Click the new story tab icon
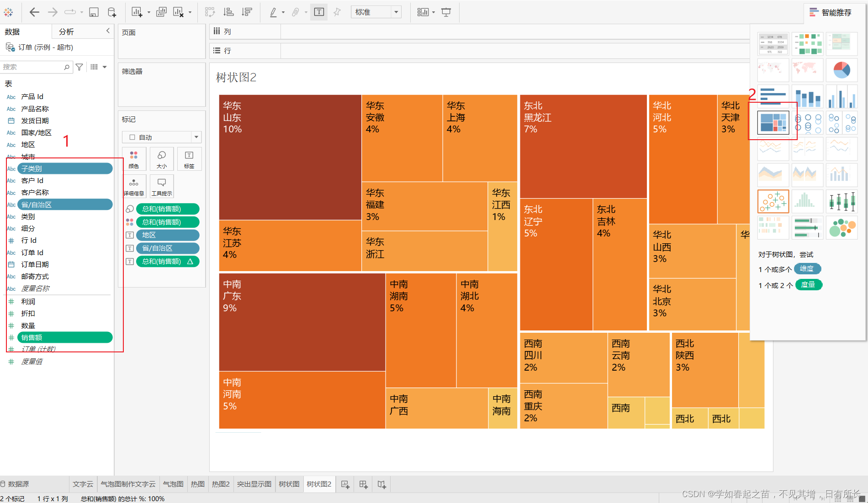 click(382, 484)
